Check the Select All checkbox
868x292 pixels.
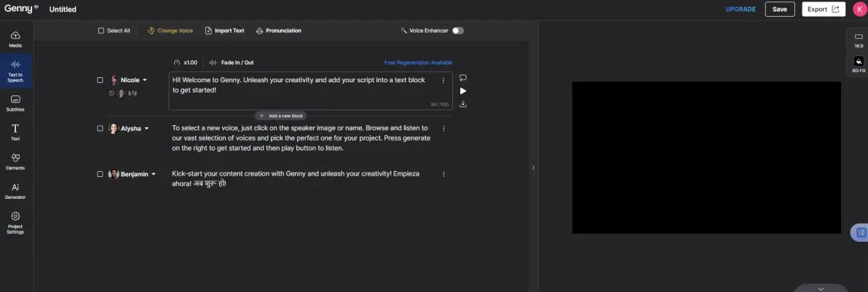point(101,31)
